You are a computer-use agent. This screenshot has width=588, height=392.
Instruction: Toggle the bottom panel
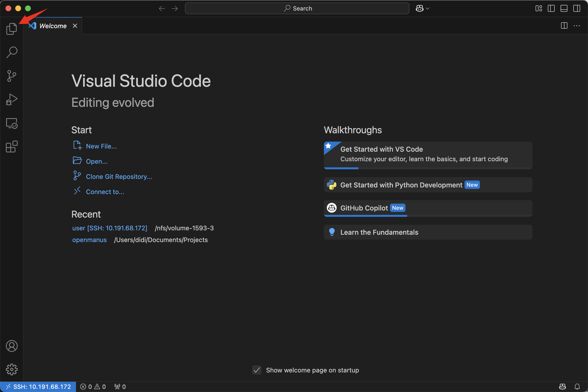[x=564, y=9]
